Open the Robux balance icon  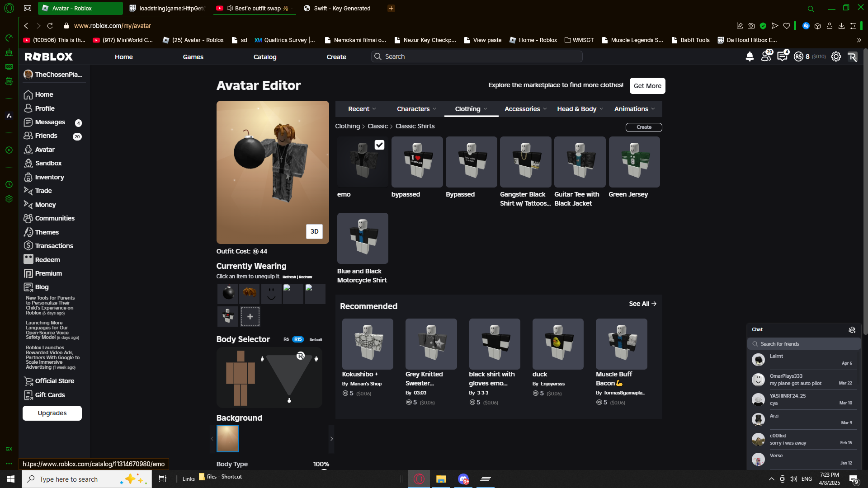(x=798, y=56)
